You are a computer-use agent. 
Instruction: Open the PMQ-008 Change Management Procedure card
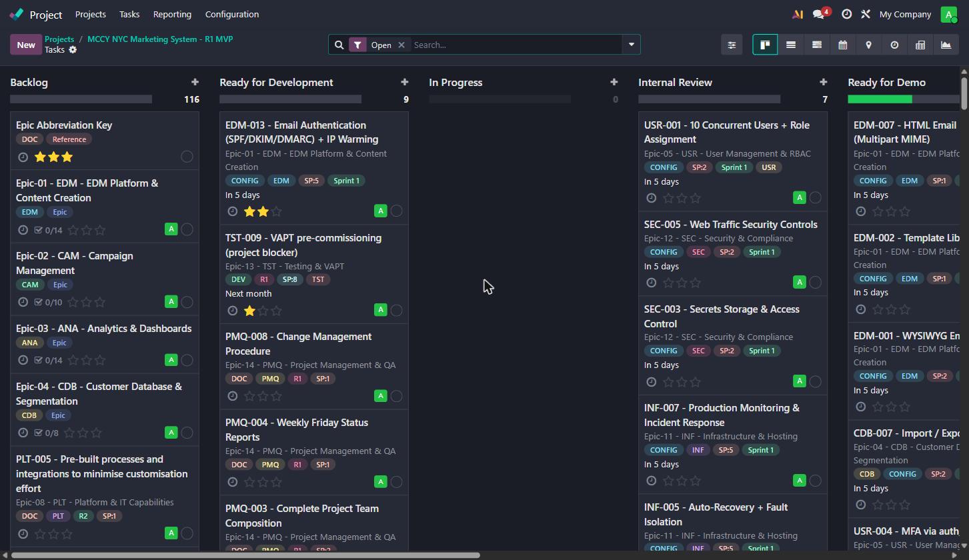pyautogui.click(x=313, y=367)
